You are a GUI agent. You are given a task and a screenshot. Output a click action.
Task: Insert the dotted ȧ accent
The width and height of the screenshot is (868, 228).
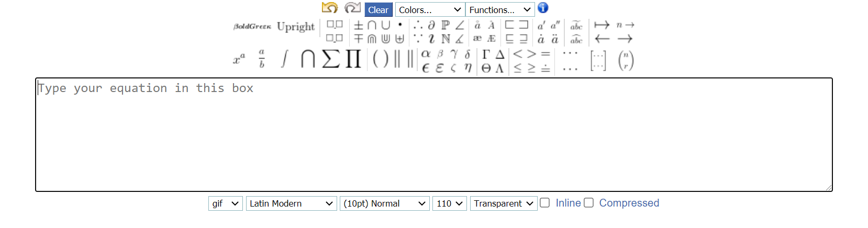coord(541,39)
